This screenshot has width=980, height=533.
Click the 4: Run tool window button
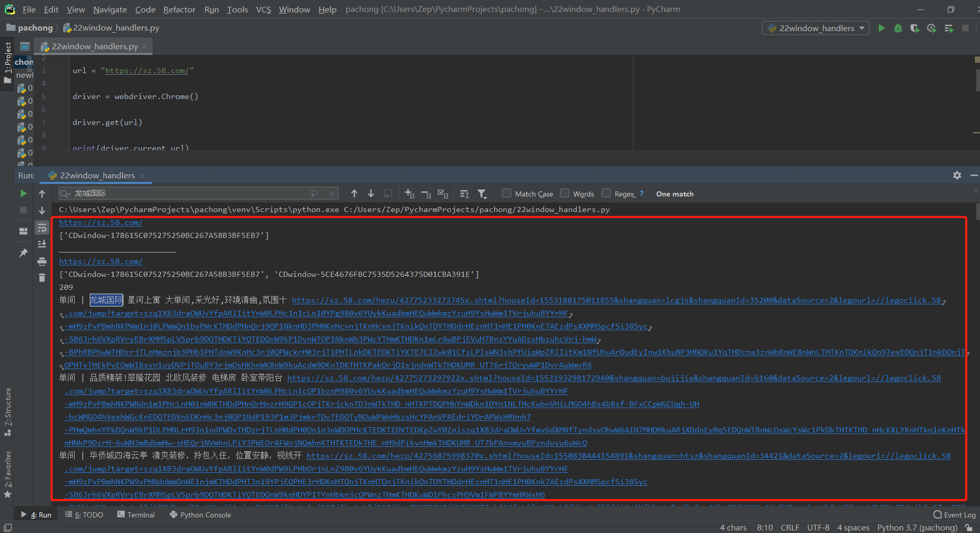coord(36,514)
